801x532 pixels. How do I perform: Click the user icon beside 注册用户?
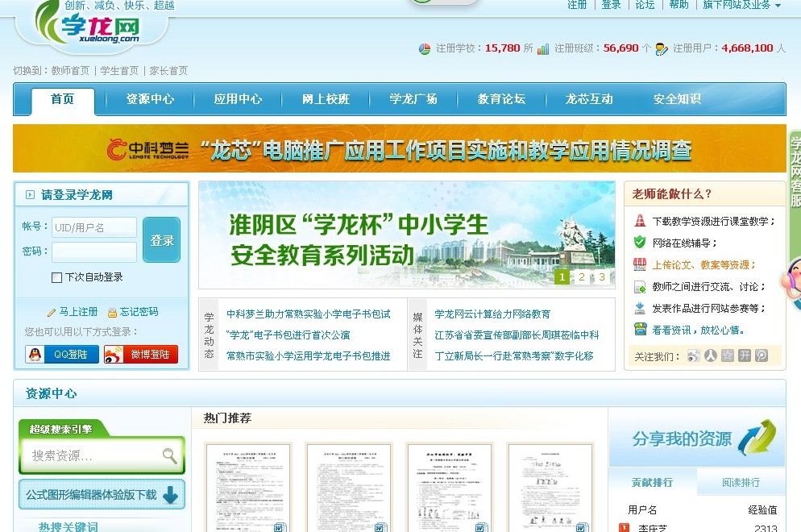pos(662,49)
